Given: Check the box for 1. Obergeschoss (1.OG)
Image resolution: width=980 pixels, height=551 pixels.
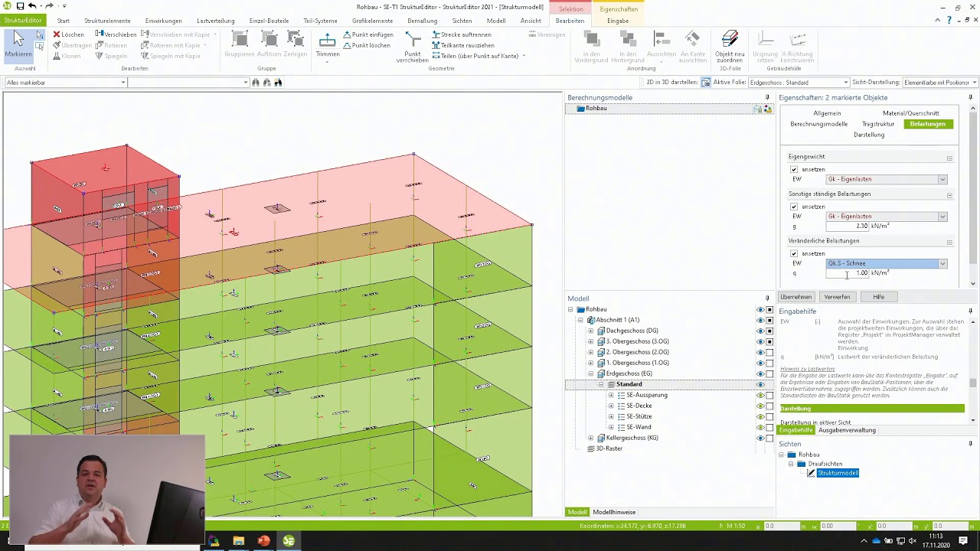Looking at the screenshot, I should (769, 363).
